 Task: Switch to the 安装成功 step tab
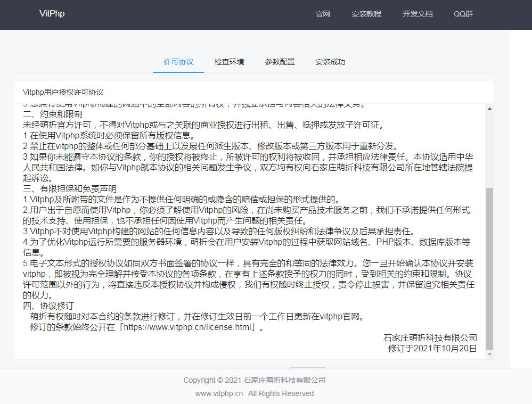(x=330, y=62)
